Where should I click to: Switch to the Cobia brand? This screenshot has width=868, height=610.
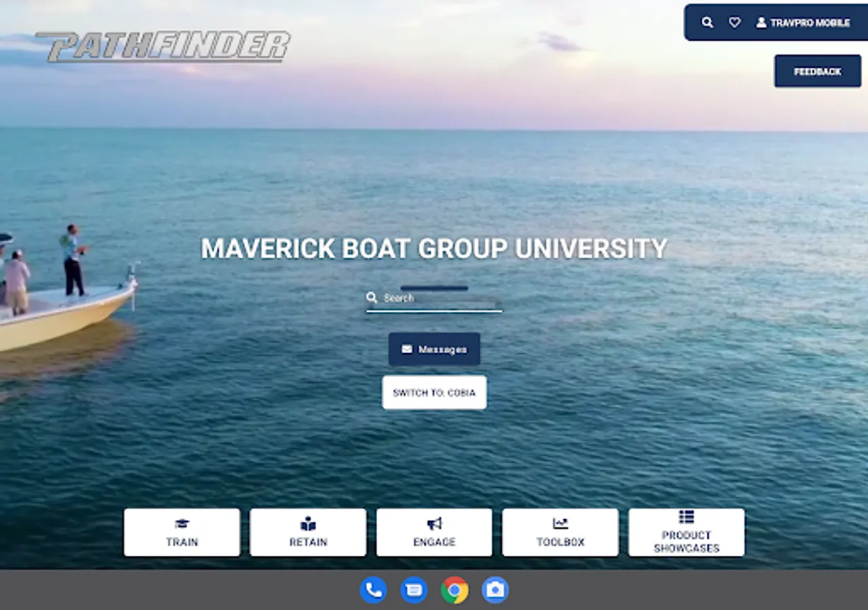434,392
